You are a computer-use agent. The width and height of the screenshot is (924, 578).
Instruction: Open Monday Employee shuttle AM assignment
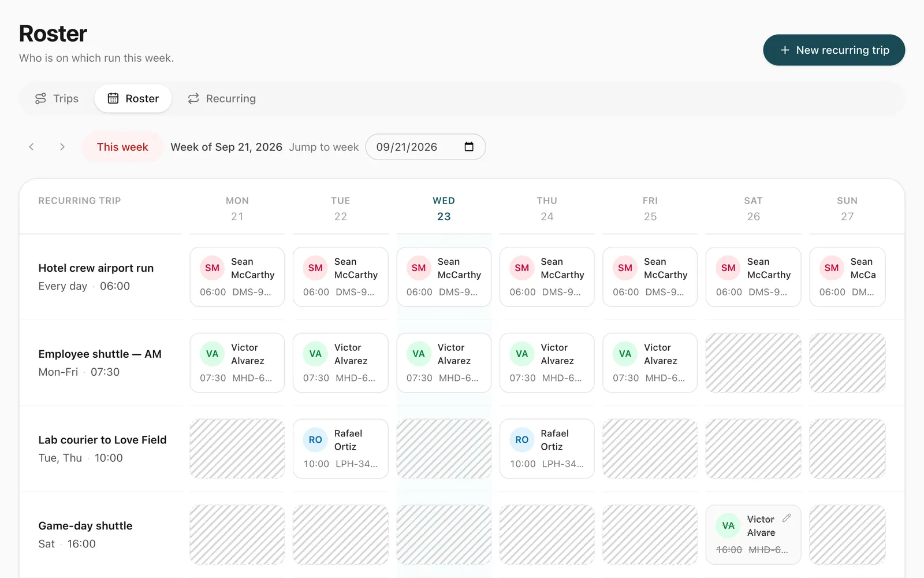pos(237,363)
